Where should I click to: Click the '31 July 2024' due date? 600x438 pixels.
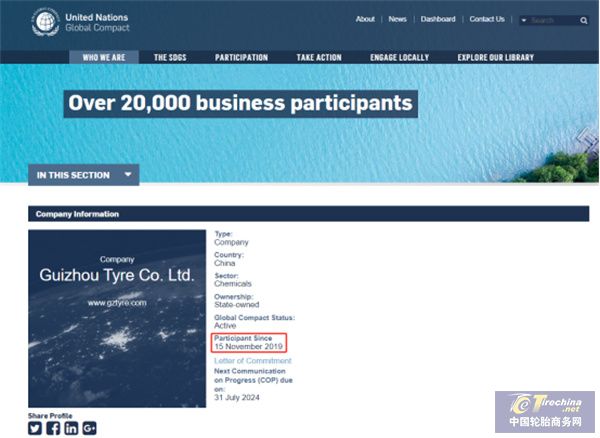pyautogui.click(x=237, y=397)
